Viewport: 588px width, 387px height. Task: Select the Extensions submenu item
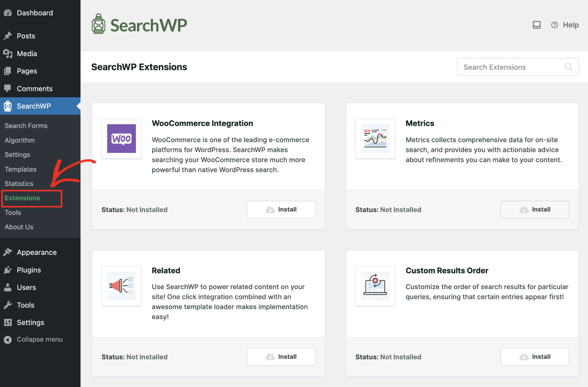pos(22,198)
